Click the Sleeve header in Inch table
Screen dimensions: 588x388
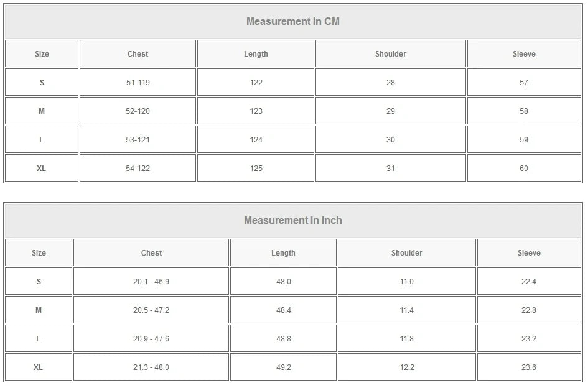pyautogui.click(x=529, y=253)
